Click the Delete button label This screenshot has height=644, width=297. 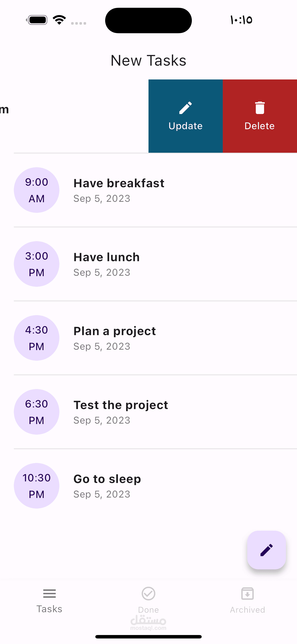click(260, 126)
